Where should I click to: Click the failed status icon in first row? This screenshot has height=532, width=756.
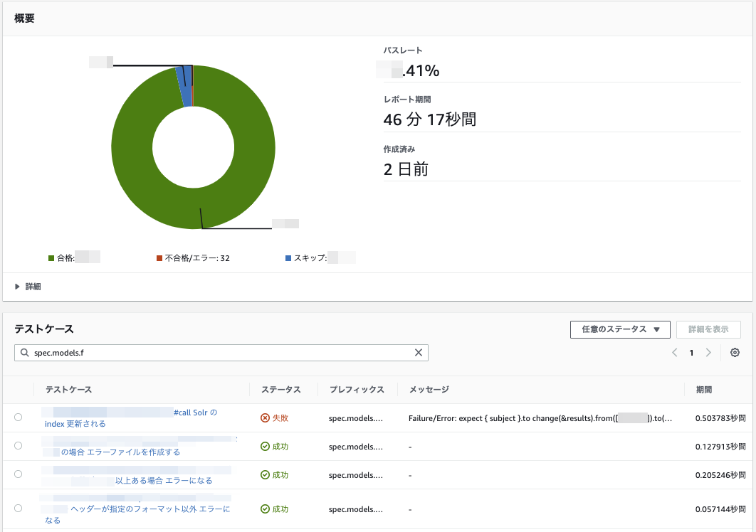point(265,417)
